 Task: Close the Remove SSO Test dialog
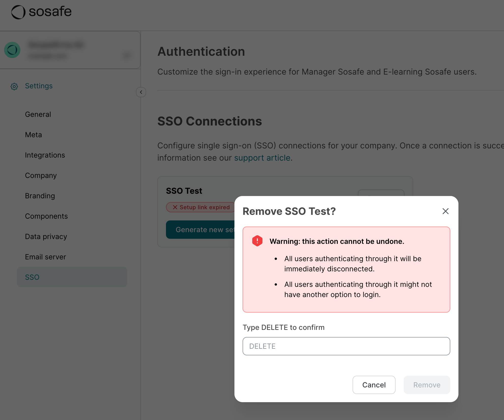(445, 211)
